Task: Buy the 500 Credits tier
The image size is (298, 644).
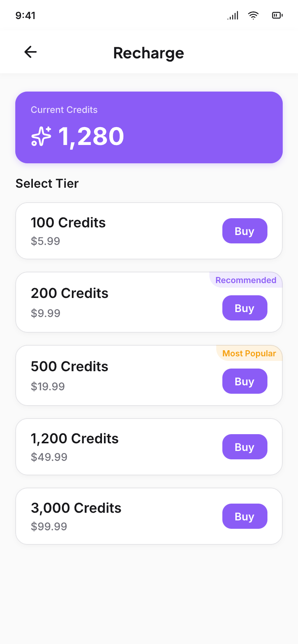Action: (x=245, y=381)
